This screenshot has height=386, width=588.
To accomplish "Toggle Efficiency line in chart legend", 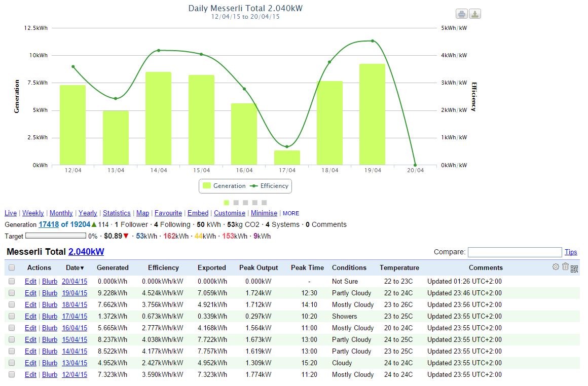I will [x=269, y=186].
